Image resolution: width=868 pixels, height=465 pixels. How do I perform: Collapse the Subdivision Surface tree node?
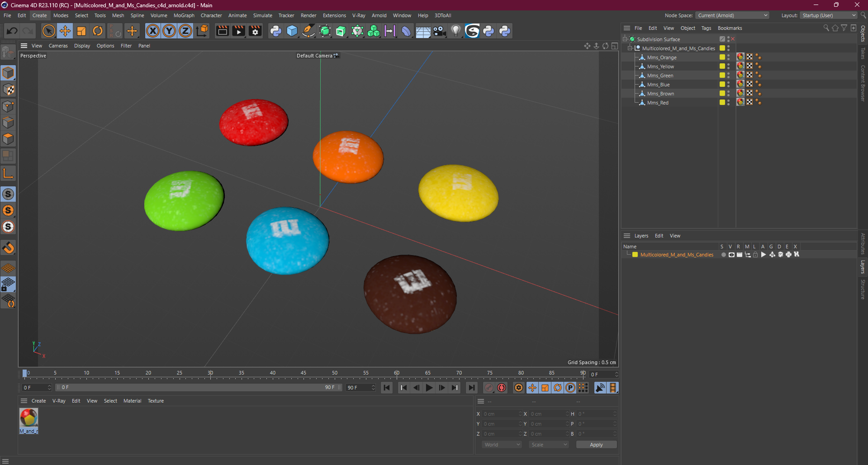click(x=625, y=39)
